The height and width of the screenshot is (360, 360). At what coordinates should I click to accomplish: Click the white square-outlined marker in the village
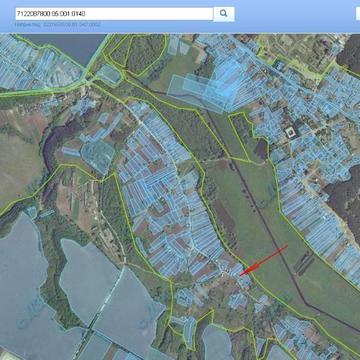coord(292,132)
